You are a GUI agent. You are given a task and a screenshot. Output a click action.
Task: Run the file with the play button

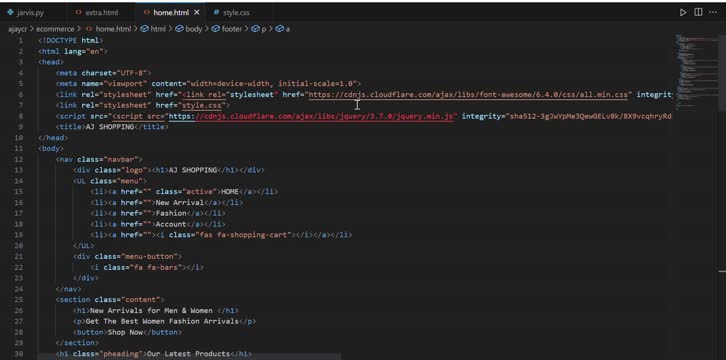point(683,12)
